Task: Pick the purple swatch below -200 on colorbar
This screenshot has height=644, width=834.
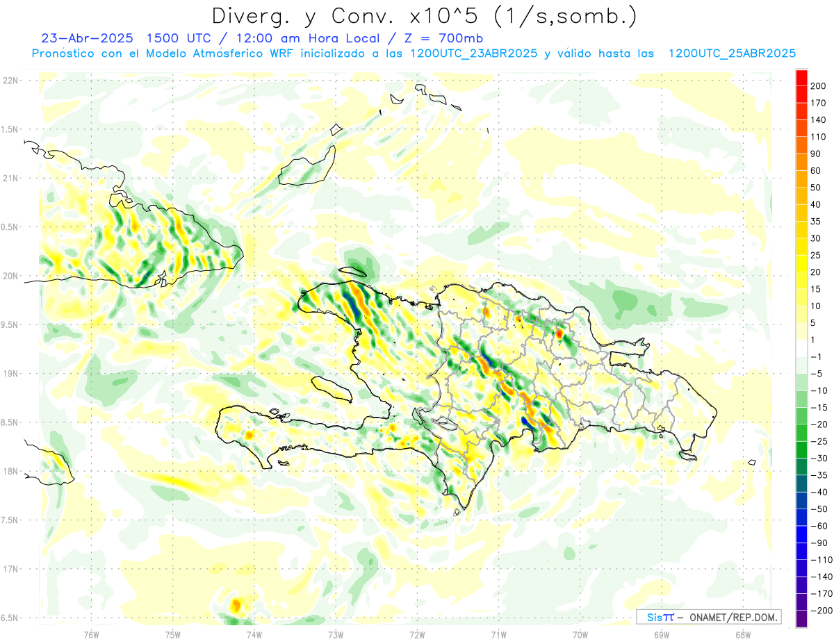Action: point(801,619)
